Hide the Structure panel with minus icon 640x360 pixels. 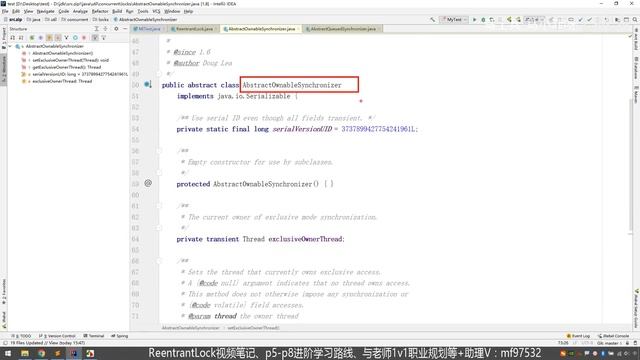pyautogui.click(x=125, y=29)
